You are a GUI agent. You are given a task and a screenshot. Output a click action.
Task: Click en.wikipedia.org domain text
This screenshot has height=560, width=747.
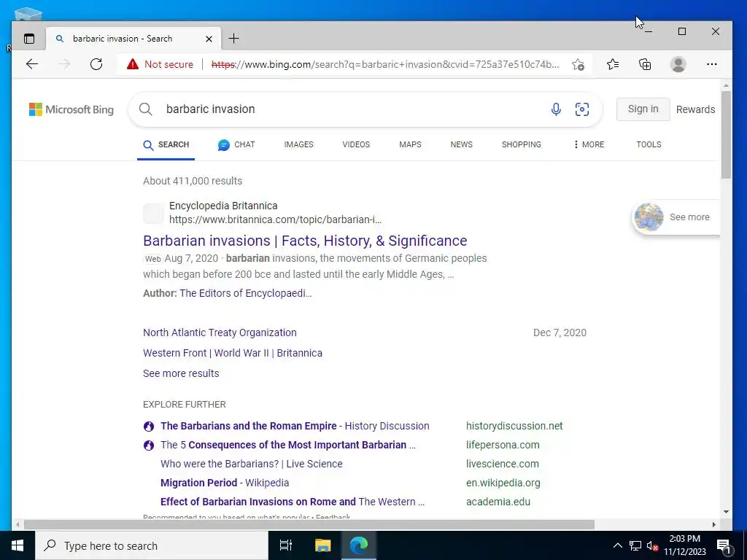(503, 483)
